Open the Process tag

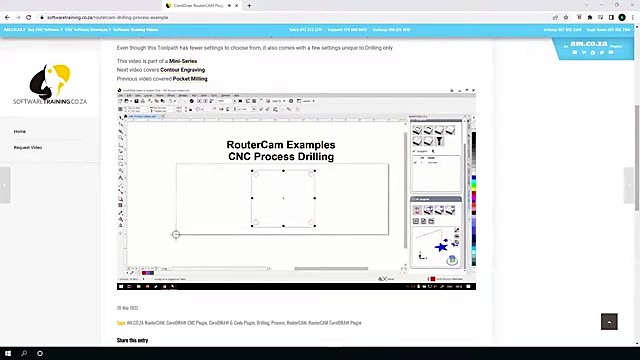pyautogui.click(x=278, y=323)
